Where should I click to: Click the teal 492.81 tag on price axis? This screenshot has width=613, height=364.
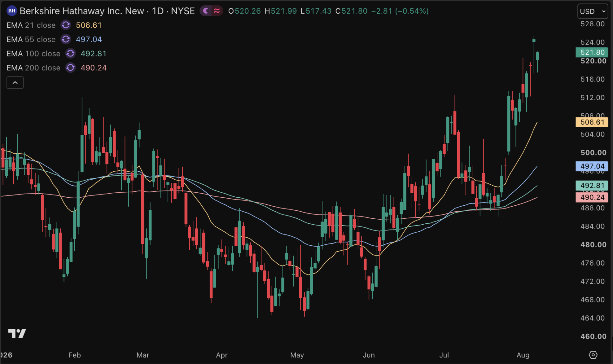(x=592, y=185)
